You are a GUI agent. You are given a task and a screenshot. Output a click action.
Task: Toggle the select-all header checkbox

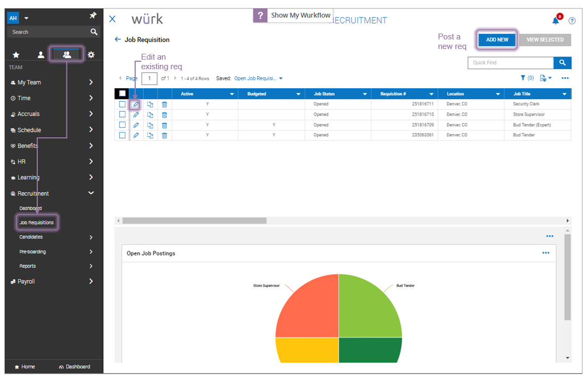point(122,94)
